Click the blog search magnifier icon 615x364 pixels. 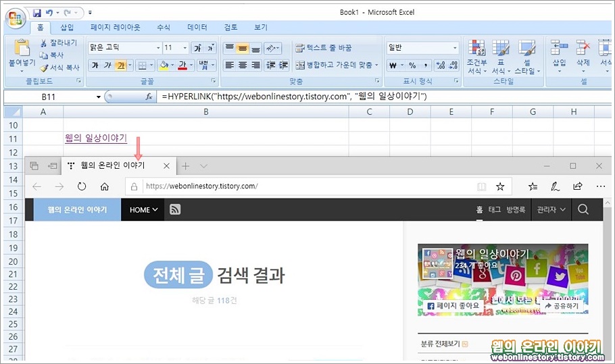[x=583, y=209]
